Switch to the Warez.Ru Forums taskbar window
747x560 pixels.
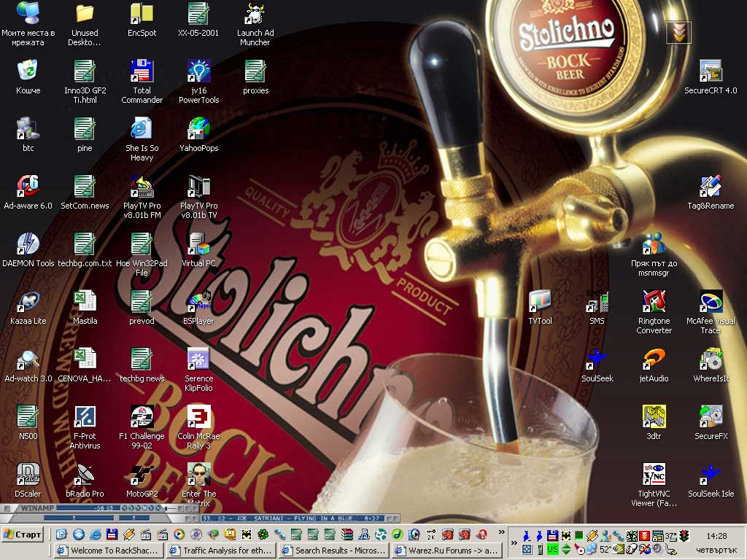point(445,551)
